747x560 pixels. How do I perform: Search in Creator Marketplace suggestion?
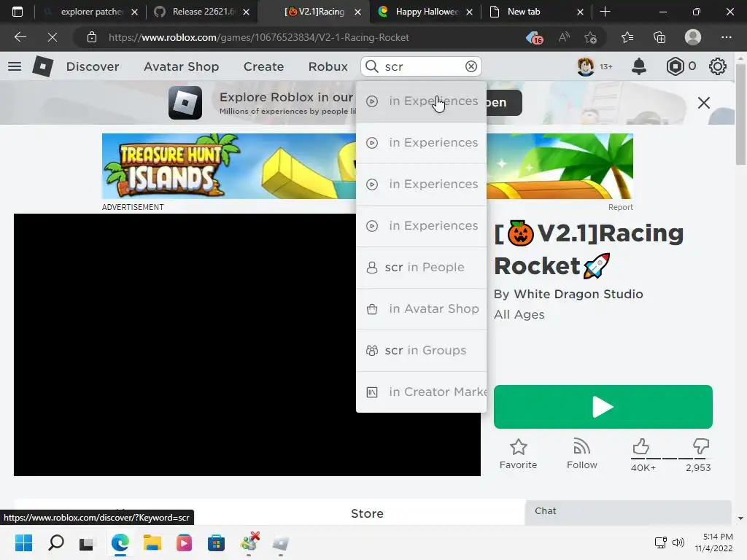point(421,392)
